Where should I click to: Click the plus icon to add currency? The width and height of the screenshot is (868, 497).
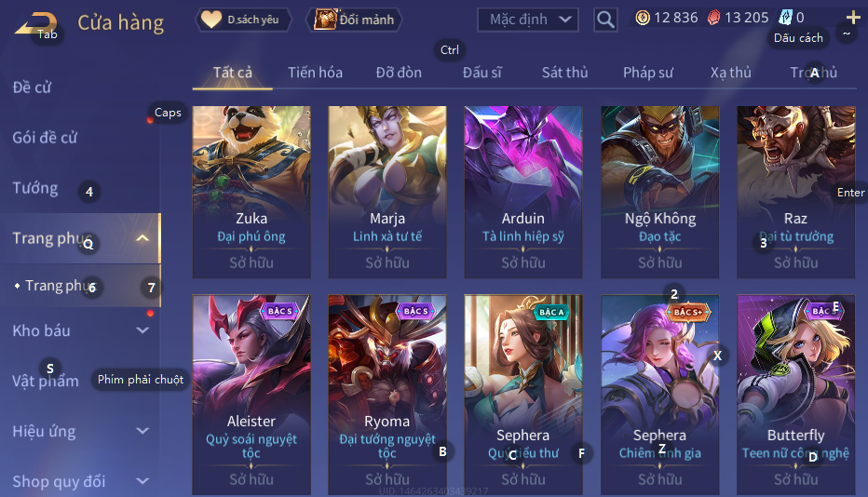point(853,18)
